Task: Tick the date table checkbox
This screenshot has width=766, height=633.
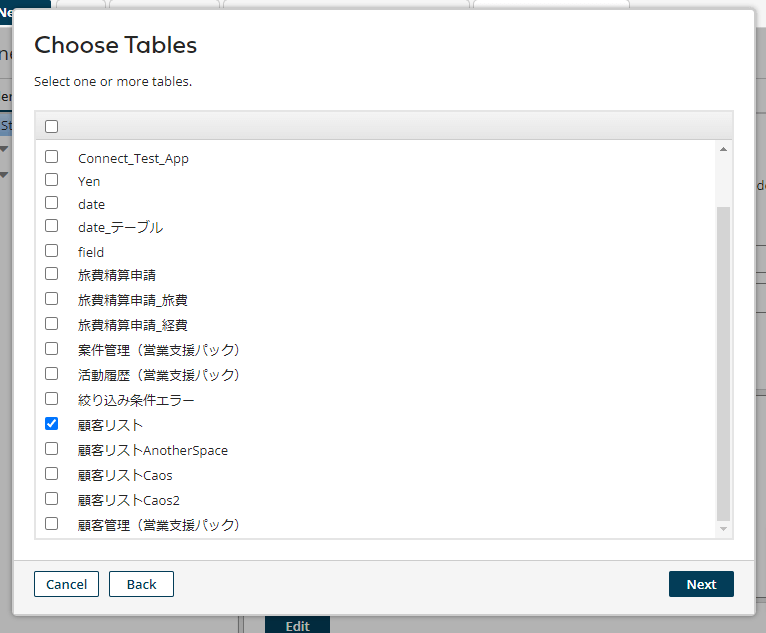Action: [x=52, y=203]
